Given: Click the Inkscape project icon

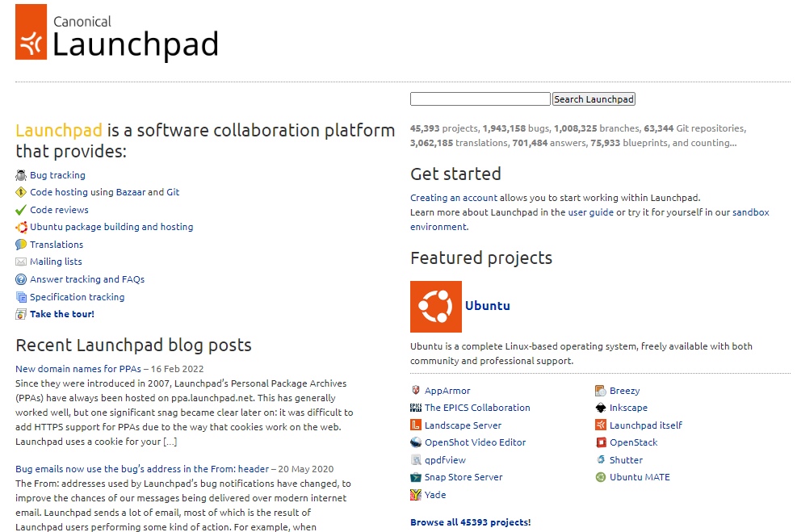Looking at the screenshot, I should tap(601, 408).
